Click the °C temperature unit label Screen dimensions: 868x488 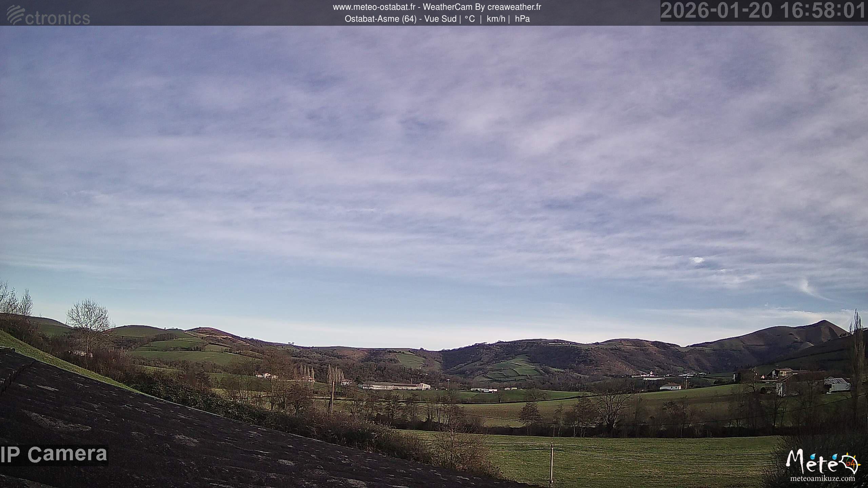470,19
